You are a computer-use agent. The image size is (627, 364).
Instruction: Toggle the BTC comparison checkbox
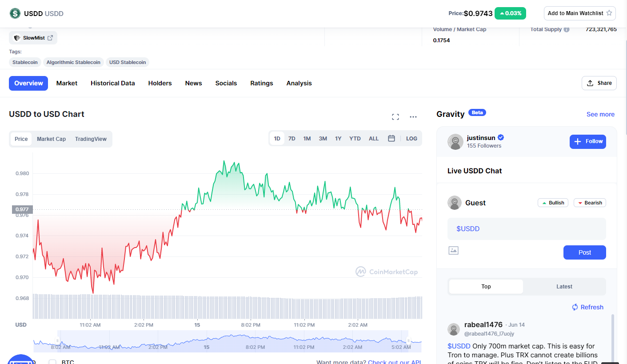point(52,362)
